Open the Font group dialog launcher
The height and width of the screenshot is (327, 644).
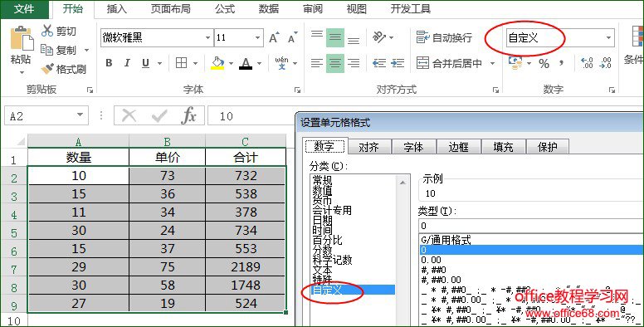297,90
